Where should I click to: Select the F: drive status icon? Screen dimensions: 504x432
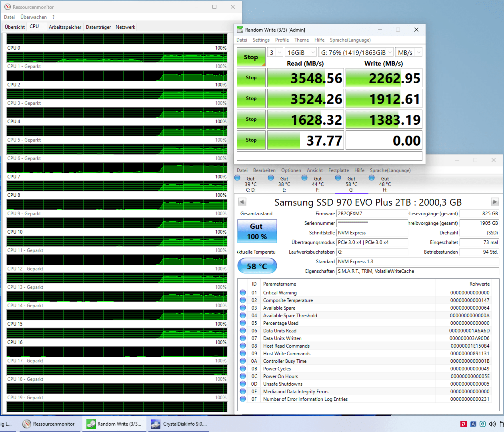coord(304,178)
